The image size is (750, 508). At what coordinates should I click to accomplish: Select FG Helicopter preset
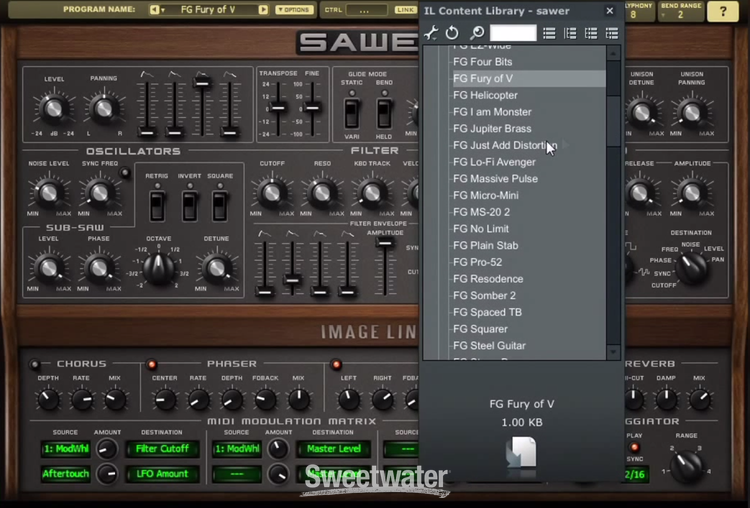click(485, 95)
